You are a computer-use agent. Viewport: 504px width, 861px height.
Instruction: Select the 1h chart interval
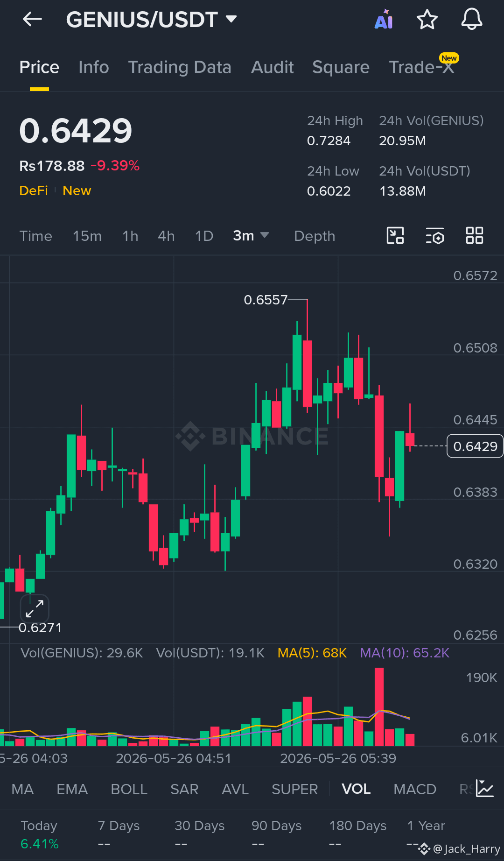(130, 236)
